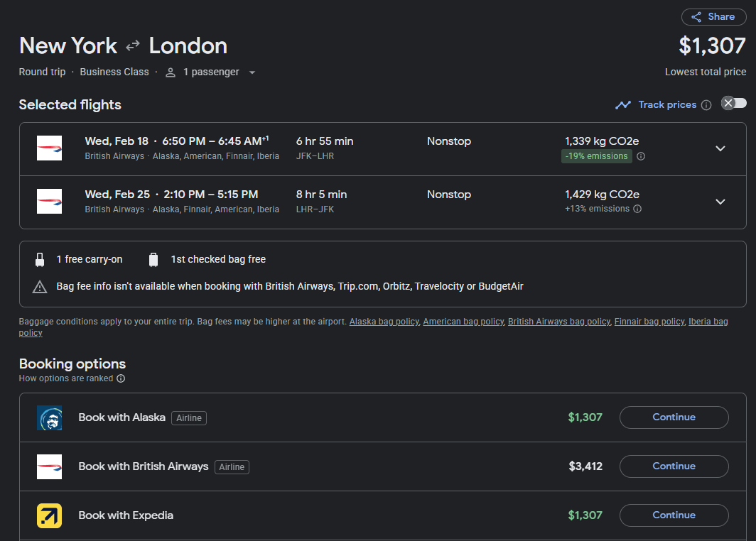The image size is (756, 541).
Task: Expand the Feb 25 LHR–JFK flight details
Action: (x=720, y=202)
